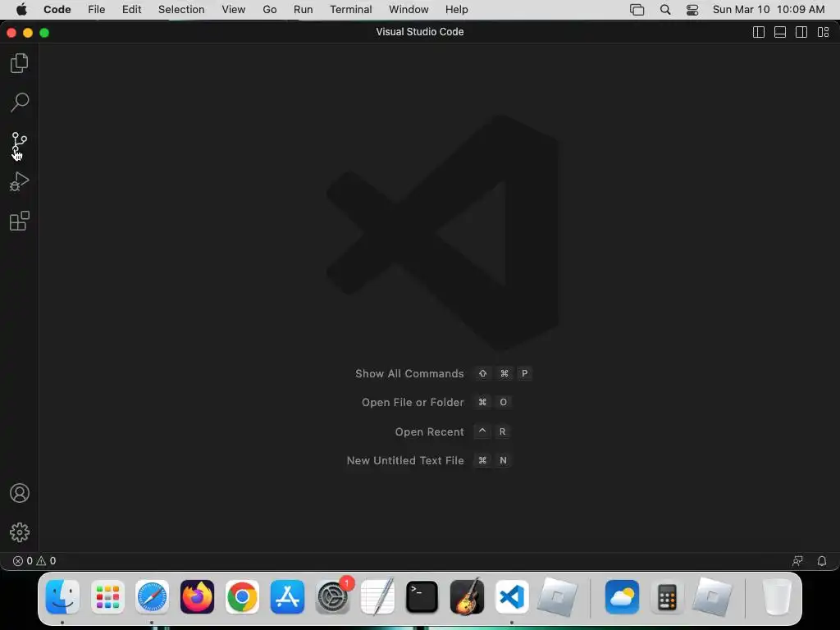Toggle Secondary Side Bar layout icon

(x=801, y=32)
